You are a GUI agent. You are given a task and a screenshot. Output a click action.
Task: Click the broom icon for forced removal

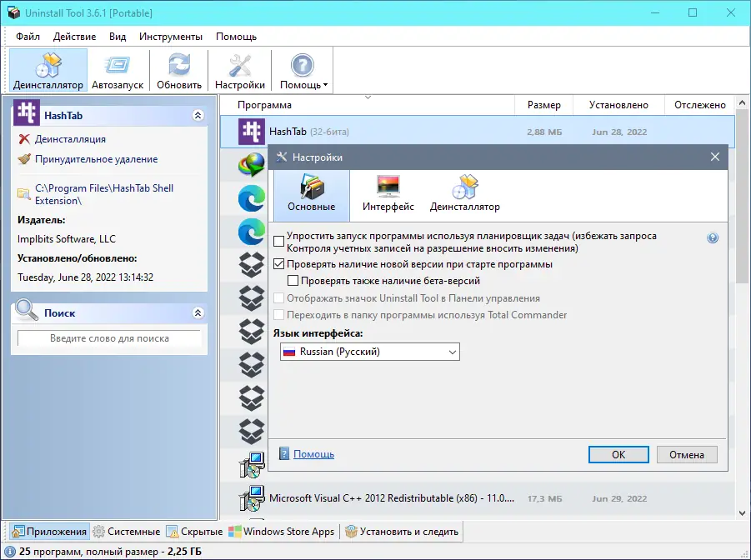coord(24,159)
